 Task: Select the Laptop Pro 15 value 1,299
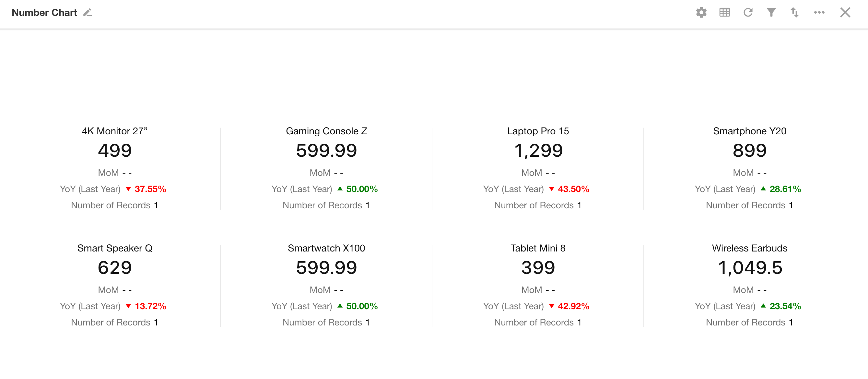click(538, 150)
